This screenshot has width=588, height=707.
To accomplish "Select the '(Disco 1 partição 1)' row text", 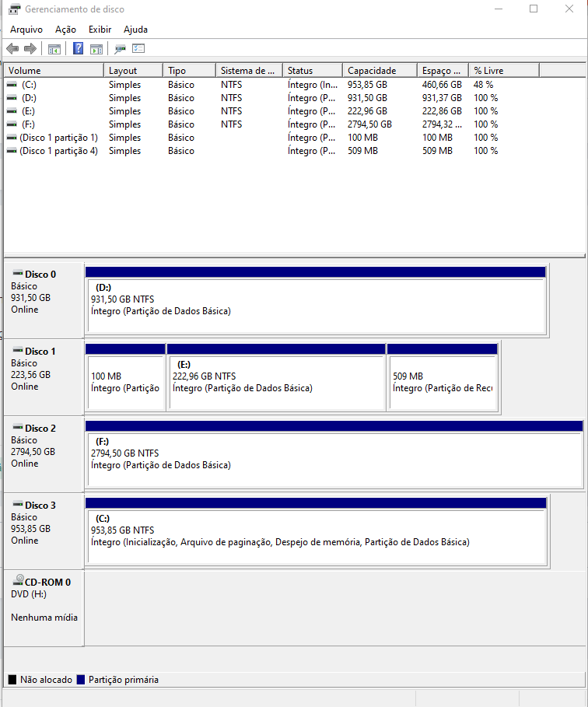I will [58, 138].
